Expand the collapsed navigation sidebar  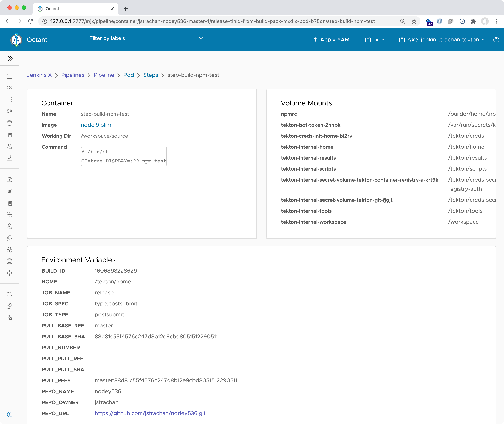10,58
